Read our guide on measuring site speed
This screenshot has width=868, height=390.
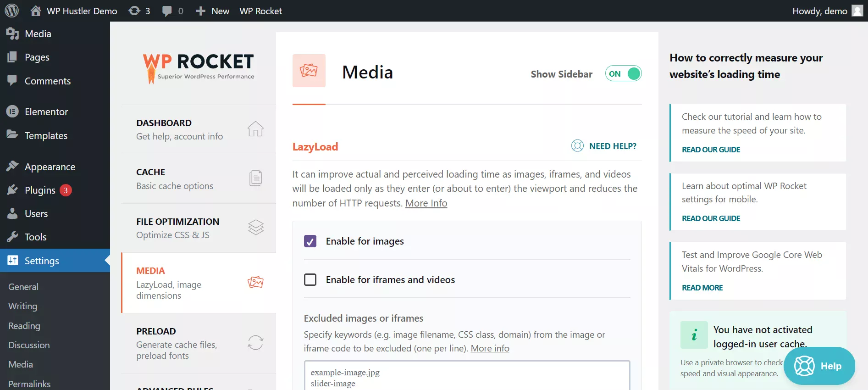tap(711, 150)
